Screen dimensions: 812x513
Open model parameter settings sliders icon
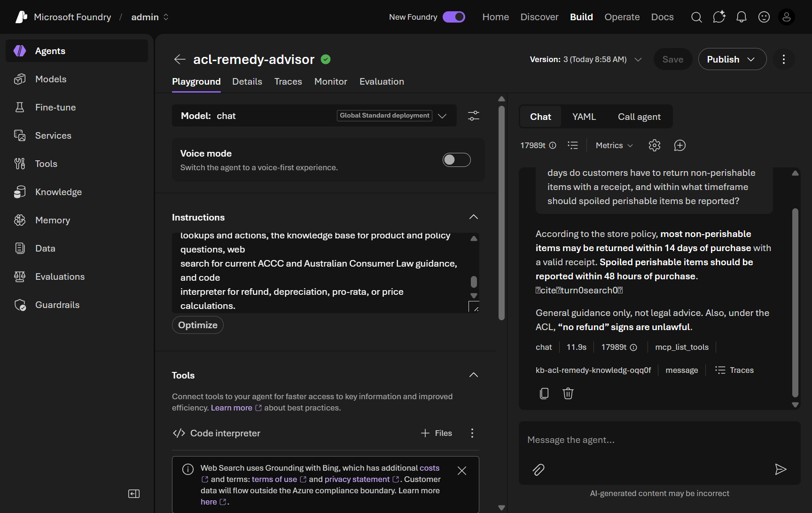tap(474, 116)
